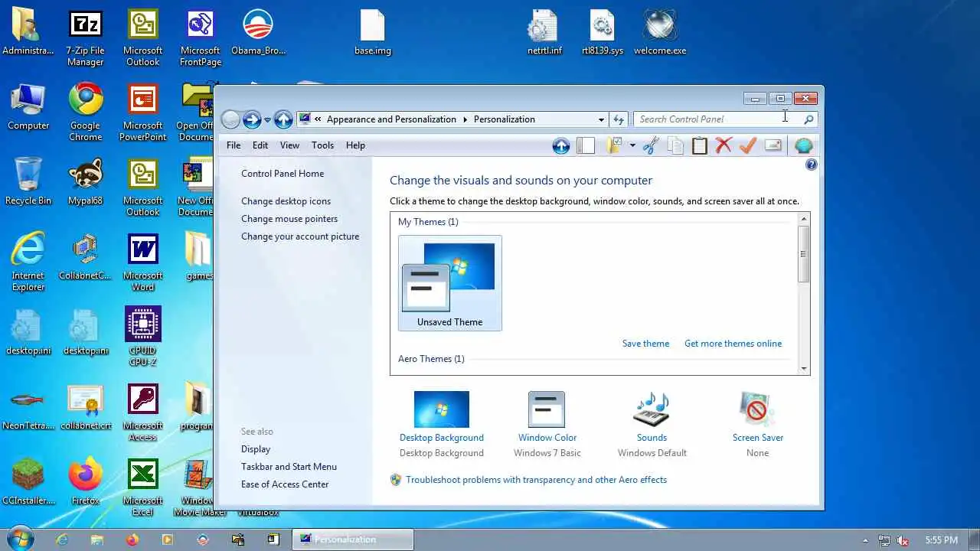980x551 pixels.
Task: Open the Edit menu
Action: 260,145
